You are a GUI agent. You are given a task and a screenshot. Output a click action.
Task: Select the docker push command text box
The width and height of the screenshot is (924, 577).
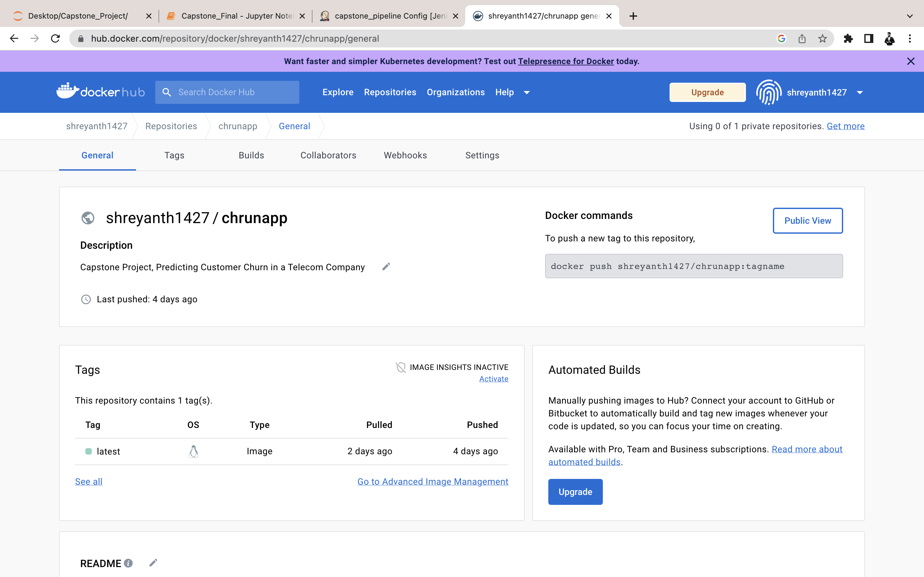[693, 266]
